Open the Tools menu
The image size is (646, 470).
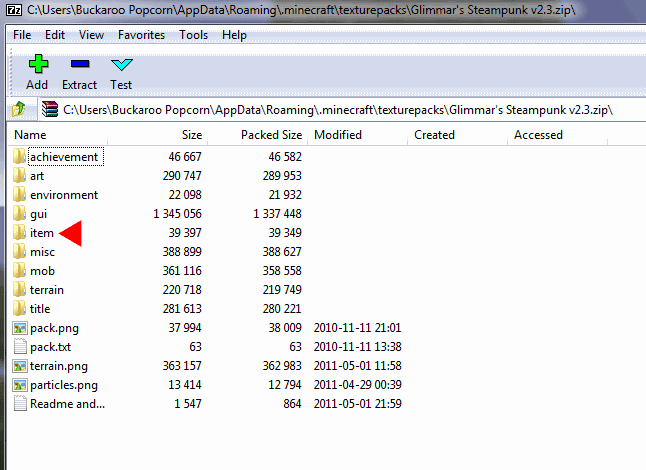(193, 35)
